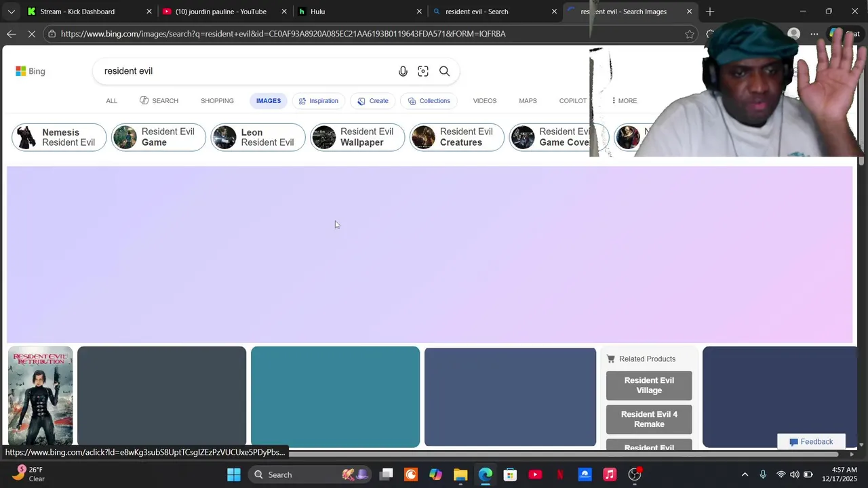This screenshot has height=488, width=868.
Task: Select the VIDEOS category
Action: tap(485, 101)
